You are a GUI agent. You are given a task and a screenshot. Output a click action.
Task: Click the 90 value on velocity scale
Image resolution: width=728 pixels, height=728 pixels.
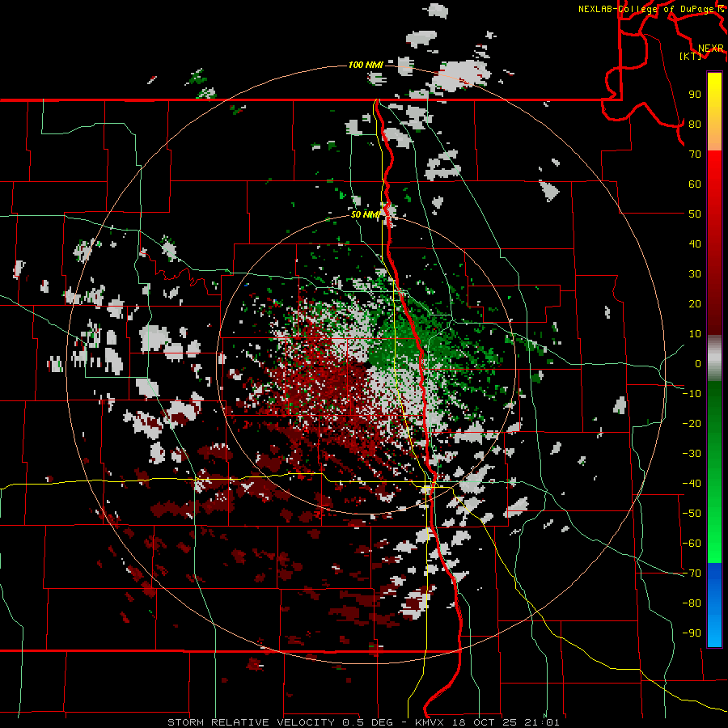click(695, 95)
